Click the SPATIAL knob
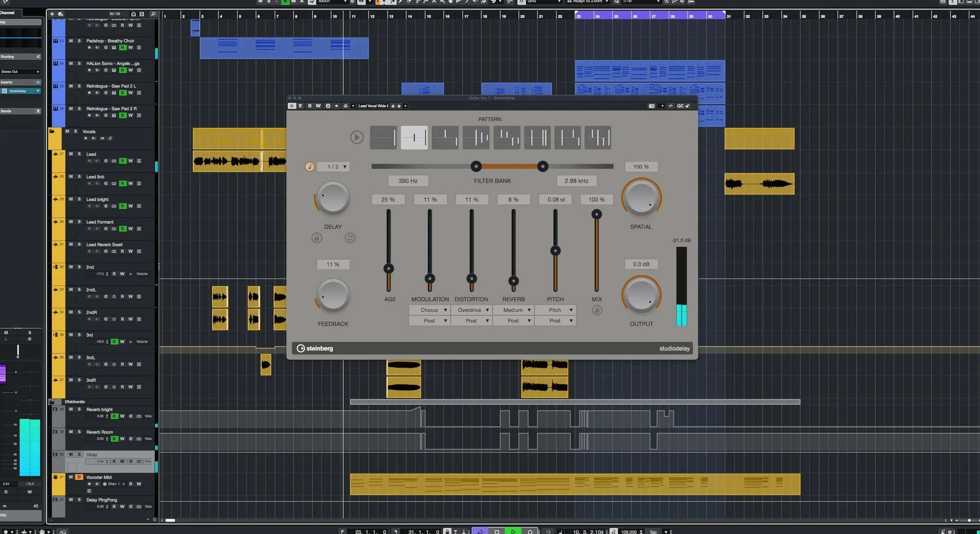The image size is (980, 534). [641, 198]
